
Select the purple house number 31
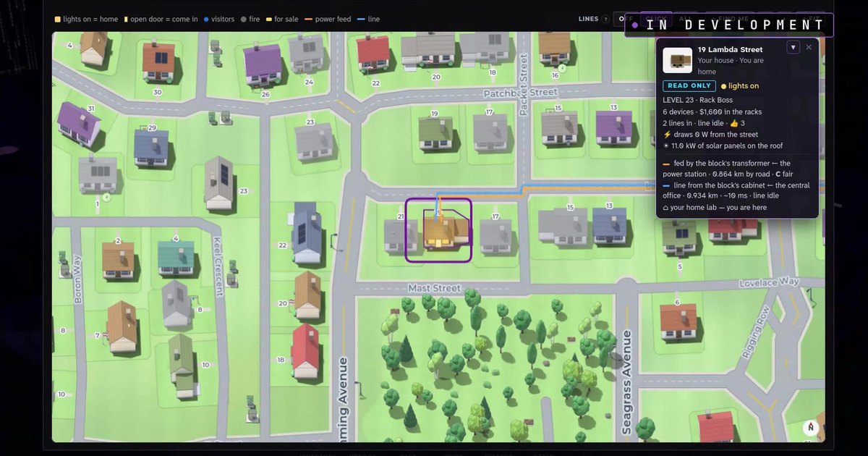point(78,124)
